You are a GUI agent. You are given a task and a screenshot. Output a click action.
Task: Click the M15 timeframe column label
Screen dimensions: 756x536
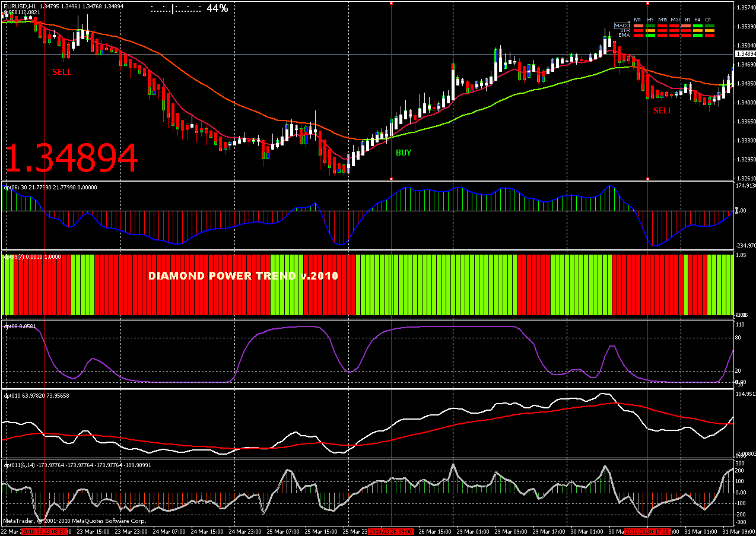pos(663,20)
